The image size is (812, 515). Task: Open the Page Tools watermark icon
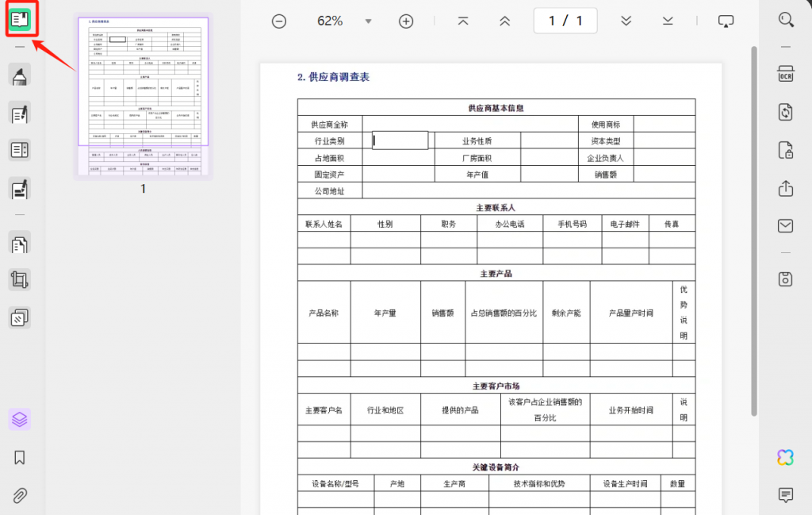[x=20, y=317]
